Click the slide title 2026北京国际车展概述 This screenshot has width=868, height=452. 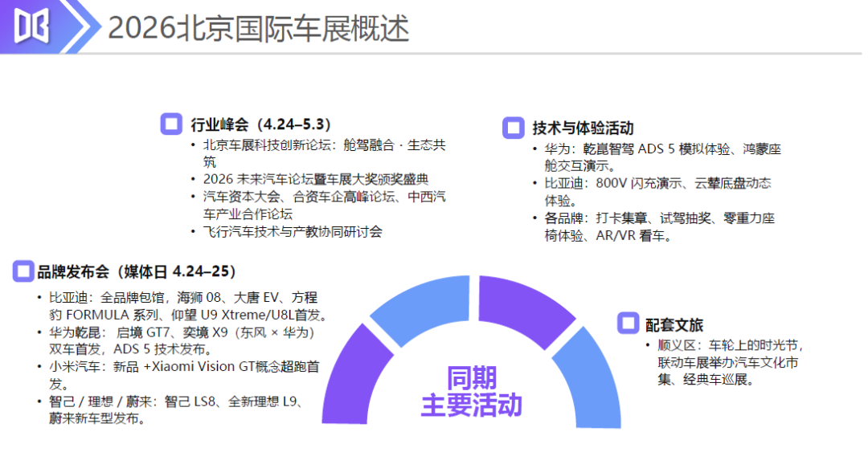pyautogui.click(x=258, y=27)
